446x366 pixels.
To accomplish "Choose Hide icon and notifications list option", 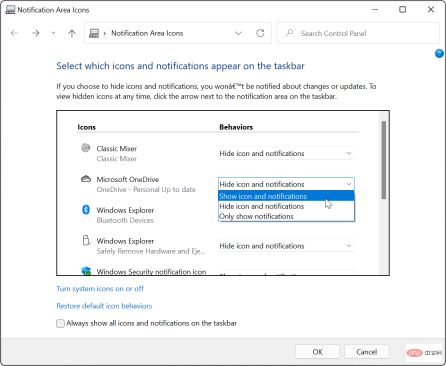I will coord(286,206).
